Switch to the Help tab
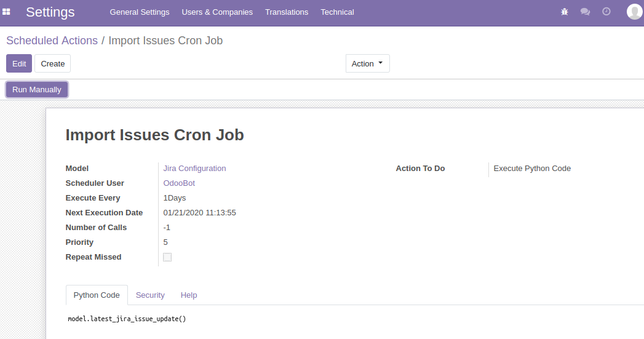Image resolution: width=644 pixels, height=339 pixels. pyautogui.click(x=189, y=295)
